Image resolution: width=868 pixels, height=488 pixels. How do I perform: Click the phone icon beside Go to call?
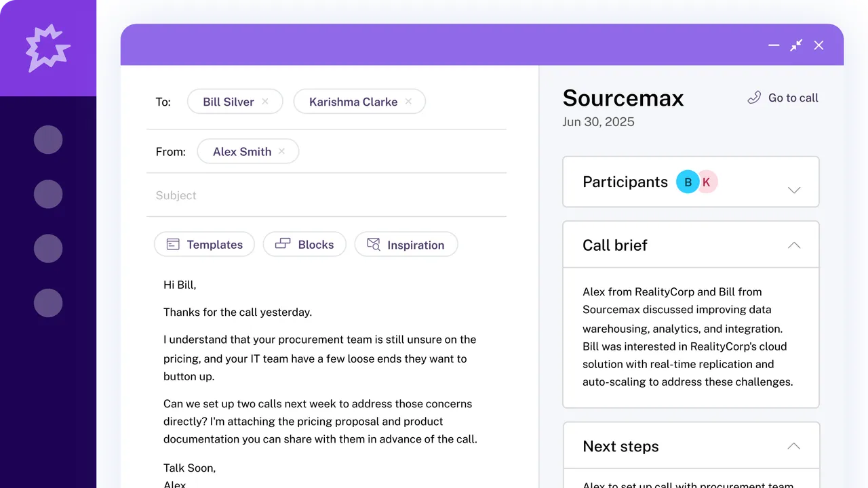754,98
